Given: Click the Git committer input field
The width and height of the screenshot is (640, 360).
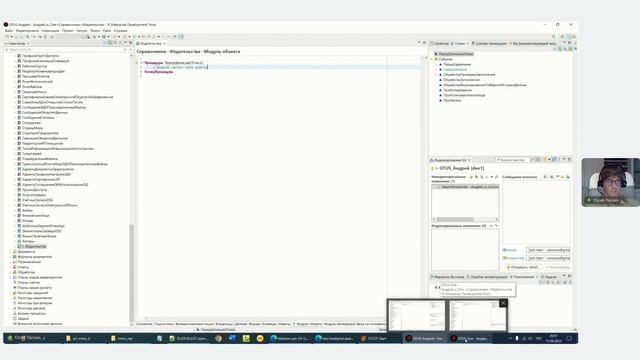Looking at the screenshot, I should (x=548, y=258).
